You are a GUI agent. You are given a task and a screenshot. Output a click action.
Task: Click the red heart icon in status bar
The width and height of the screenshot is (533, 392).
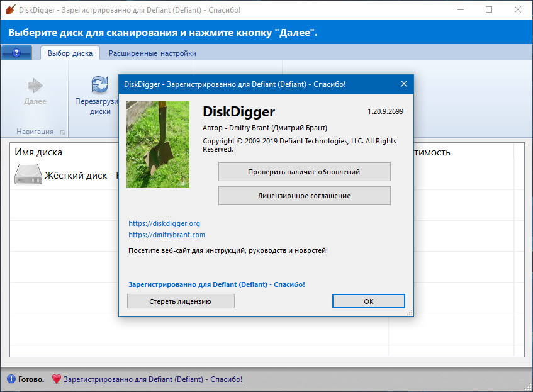click(56, 379)
